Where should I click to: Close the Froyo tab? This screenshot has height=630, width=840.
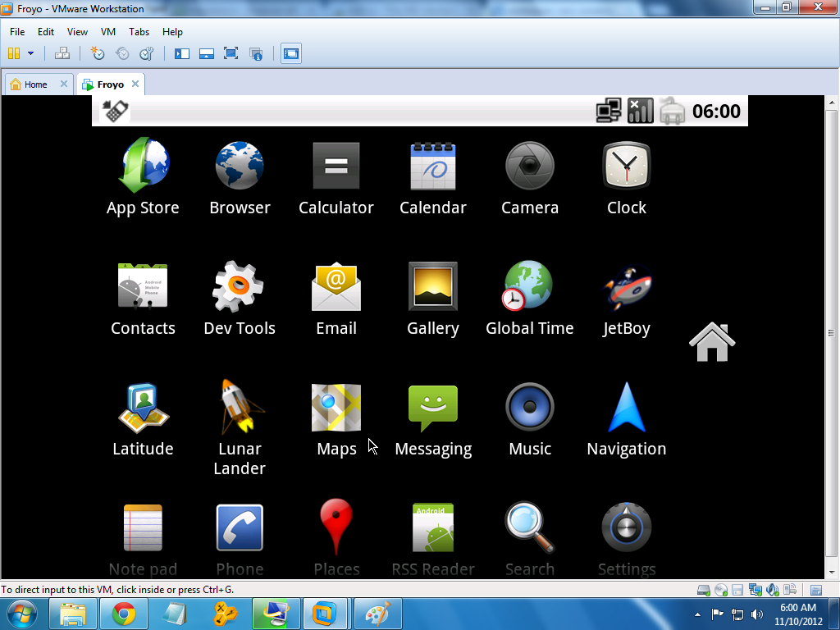135,84
